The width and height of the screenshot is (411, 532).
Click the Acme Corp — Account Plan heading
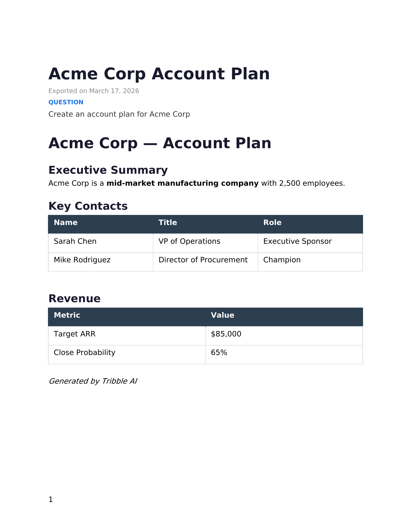point(160,143)
